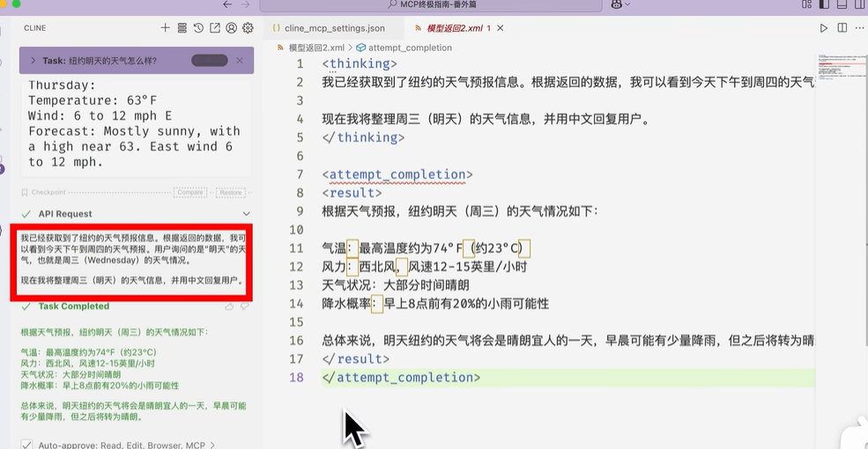This screenshot has width=868, height=449.
Task: Expand the Auto-approve options chevron
Action: pos(212,445)
